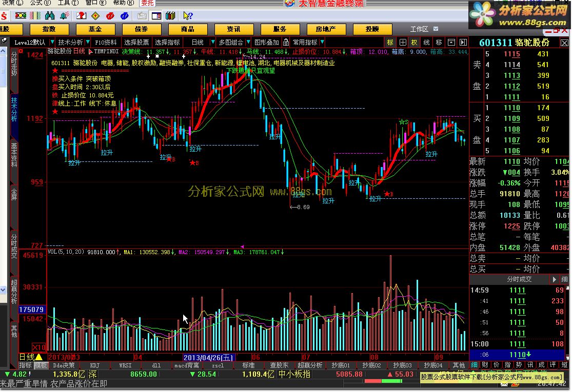Click the grayed clipboard toolbar icon
The height and width of the screenshot is (392, 572).
coord(142,16)
